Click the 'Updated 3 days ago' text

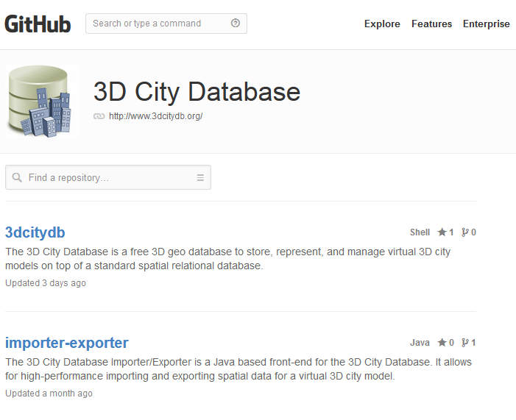[x=46, y=283]
